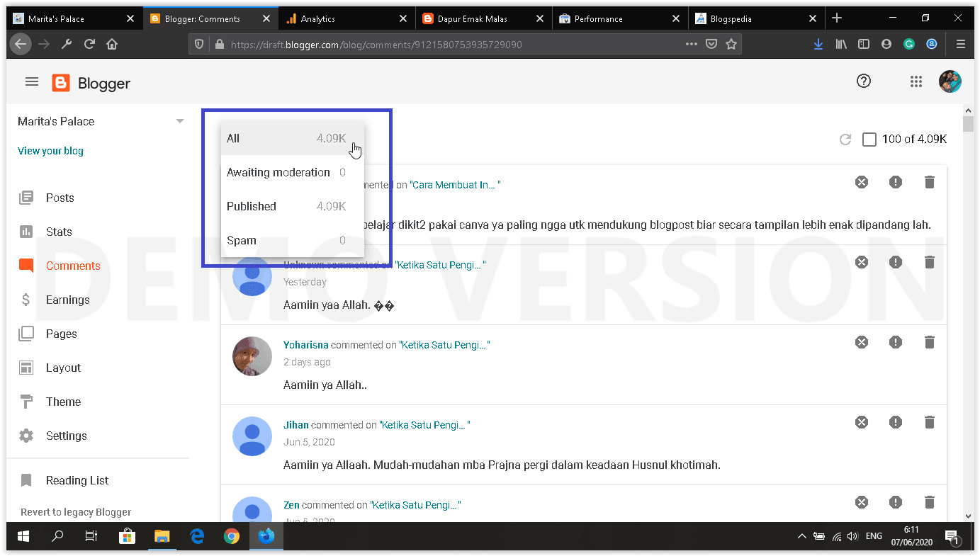Click Yoharisna's avatar thumbnail
Viewport: 980px width, 556px height.
pyautogui.click(x=252, y=356)
